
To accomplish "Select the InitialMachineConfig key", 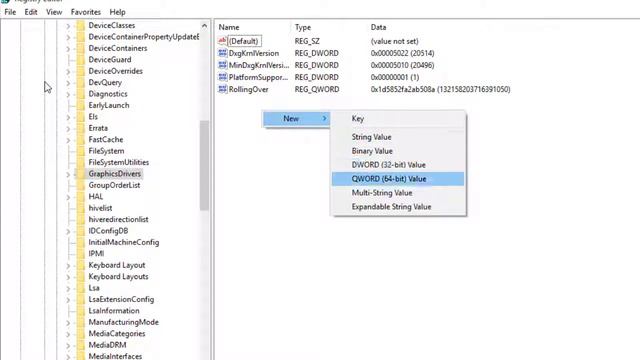I will click(x=124, y=242).
